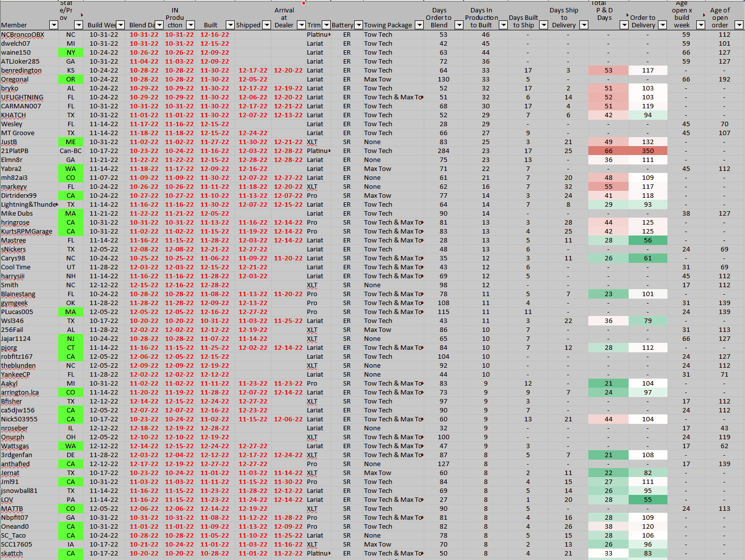Image resolution: width=745 pixels, height=560 pixels.
Task: Open the Towing Package filter dropdown
Action: click(419, 25)
